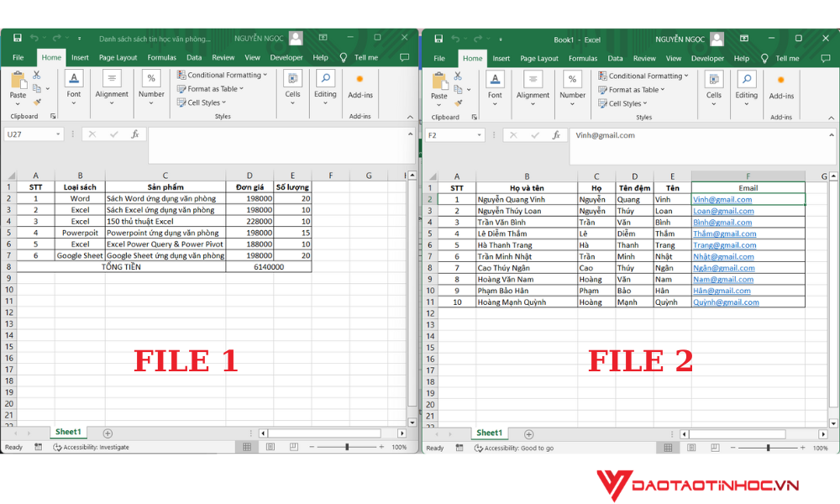Click Insert Function fx in File 1 window
Viewport: 840px width, 504px height.
point(135,134)
